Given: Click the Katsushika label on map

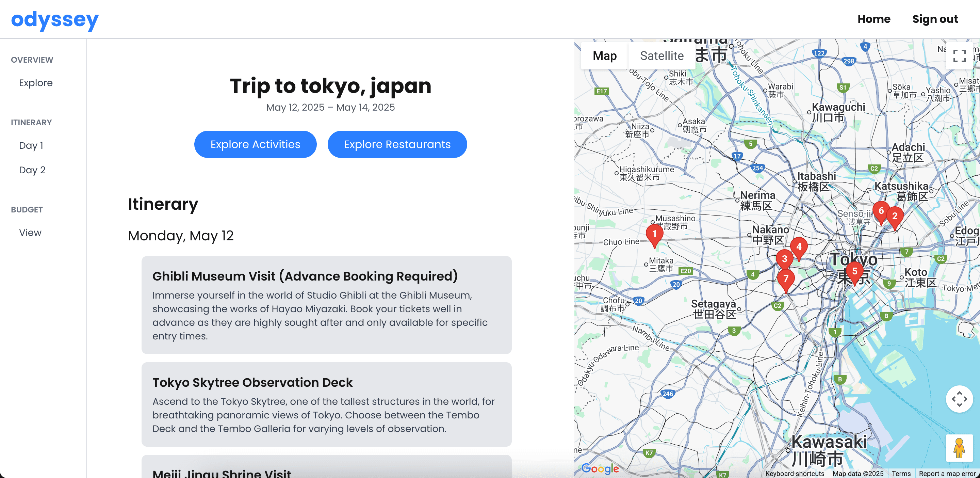Looking at the screenshot, I should (901, 191).
